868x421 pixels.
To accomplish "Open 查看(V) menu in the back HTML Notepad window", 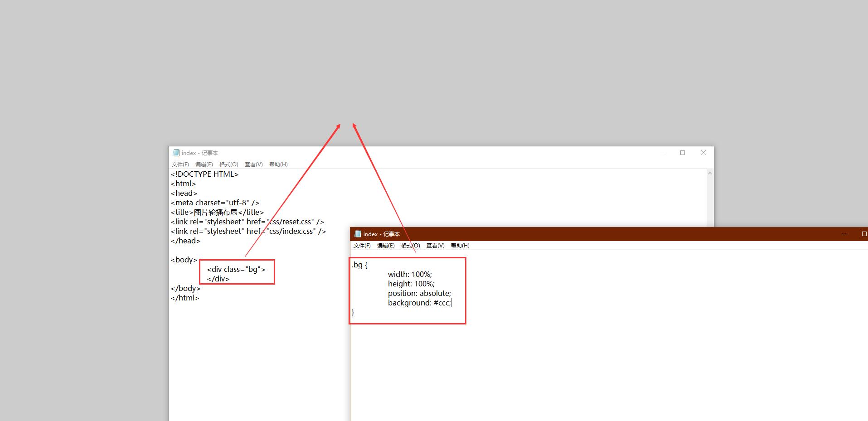I will click(254, 165).
